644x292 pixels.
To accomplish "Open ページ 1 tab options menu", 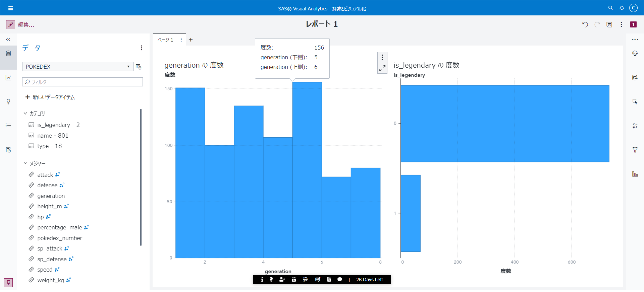I will pyautogui.click(x=181, y=40).
